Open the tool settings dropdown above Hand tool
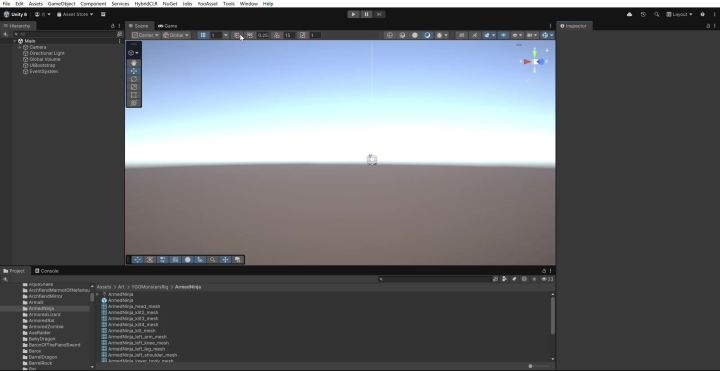 134,53
